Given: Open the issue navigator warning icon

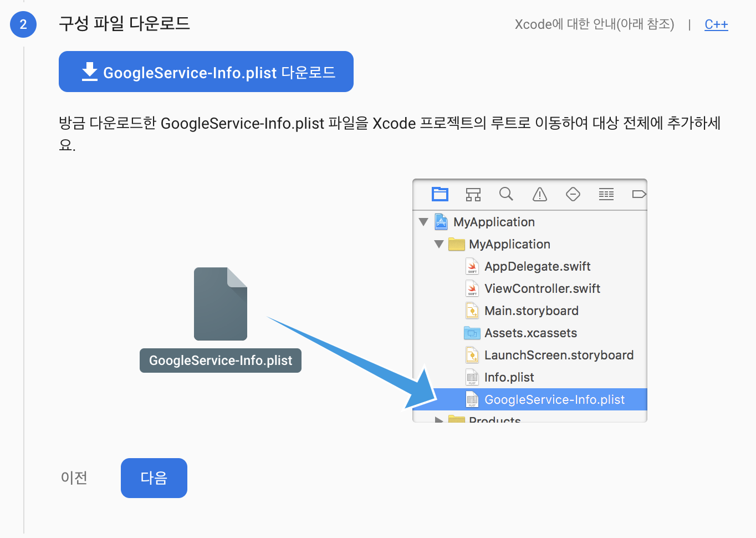Looking at the screenshot, I should click(x=540, y=194).
